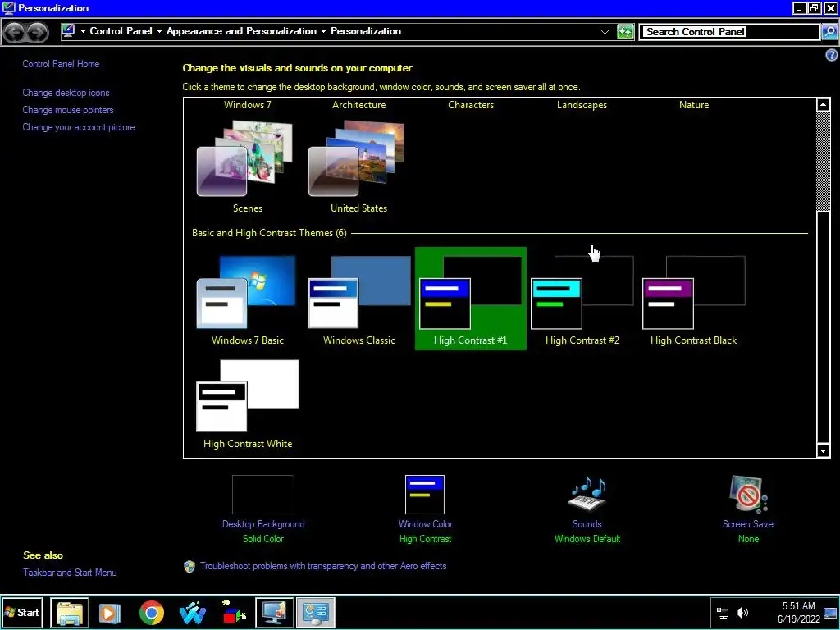Screen dimensions: 840x630
Task: Select the Scenes theme thumbnail
Action: [246, 158]
